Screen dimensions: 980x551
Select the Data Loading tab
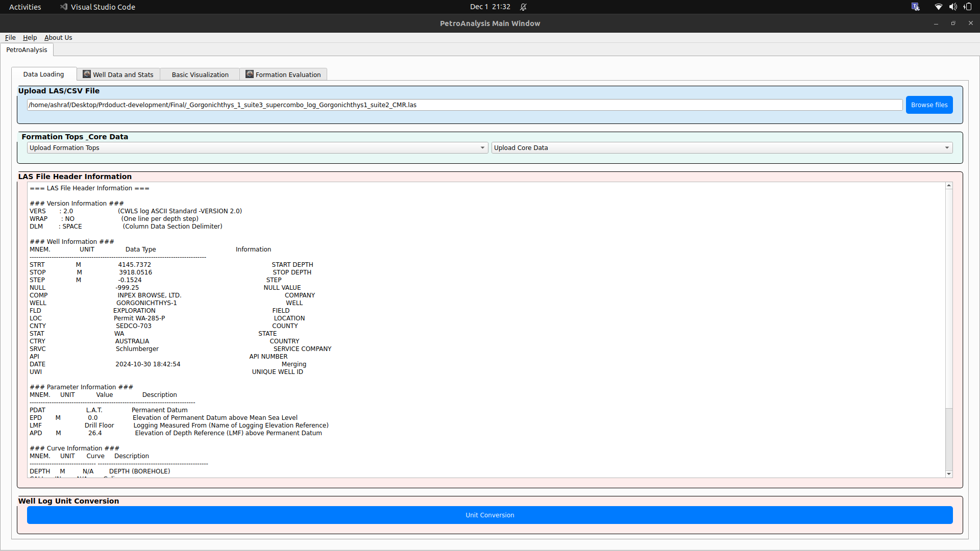pos(43,74)
